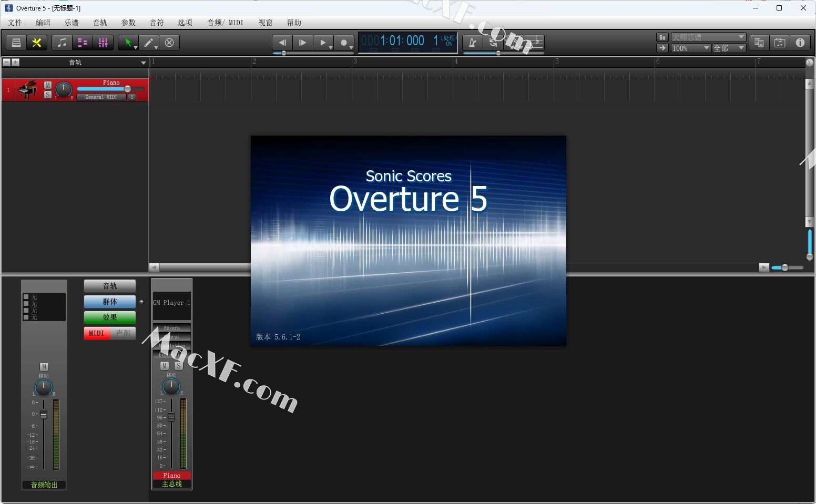The height and width of the screenshot is (504, 816).
Task: Open the 100% zoom dropdown
Action: (691, 48)
